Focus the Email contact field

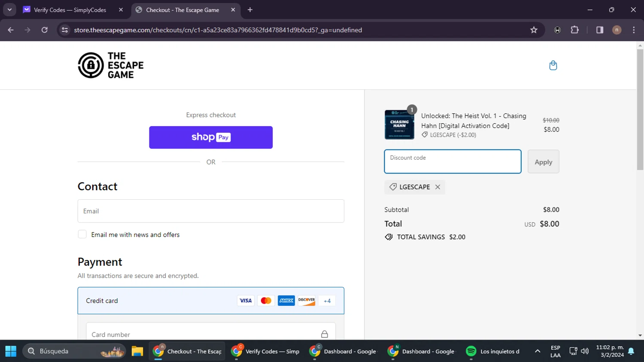coord(211,211)
